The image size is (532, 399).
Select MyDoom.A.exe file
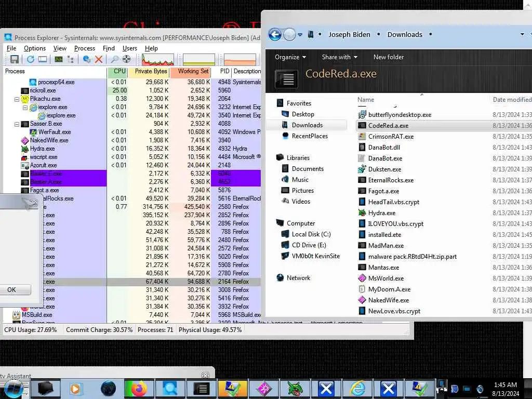(x=389, y=289)
